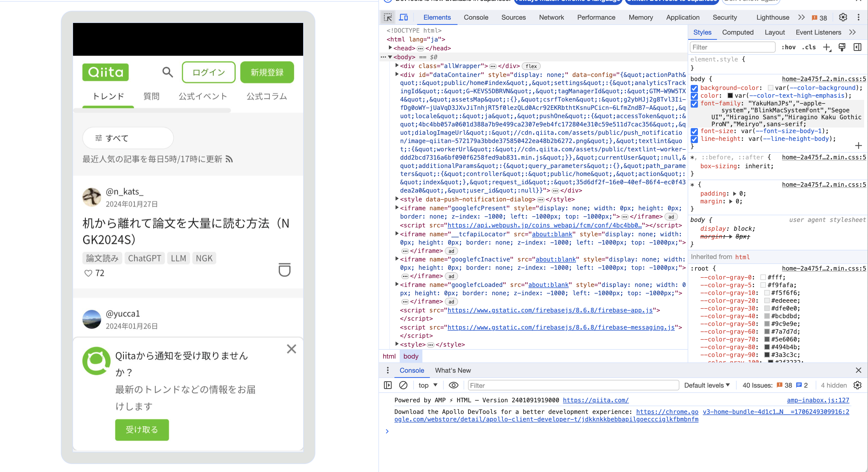
Task: Toggle the .cls class editor button
Action: tap(809, 47)
